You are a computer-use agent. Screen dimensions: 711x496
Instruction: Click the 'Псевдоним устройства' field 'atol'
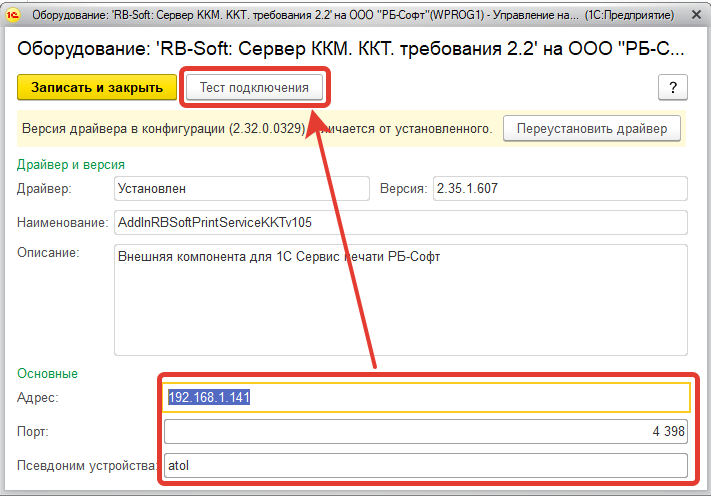[426, 465]
